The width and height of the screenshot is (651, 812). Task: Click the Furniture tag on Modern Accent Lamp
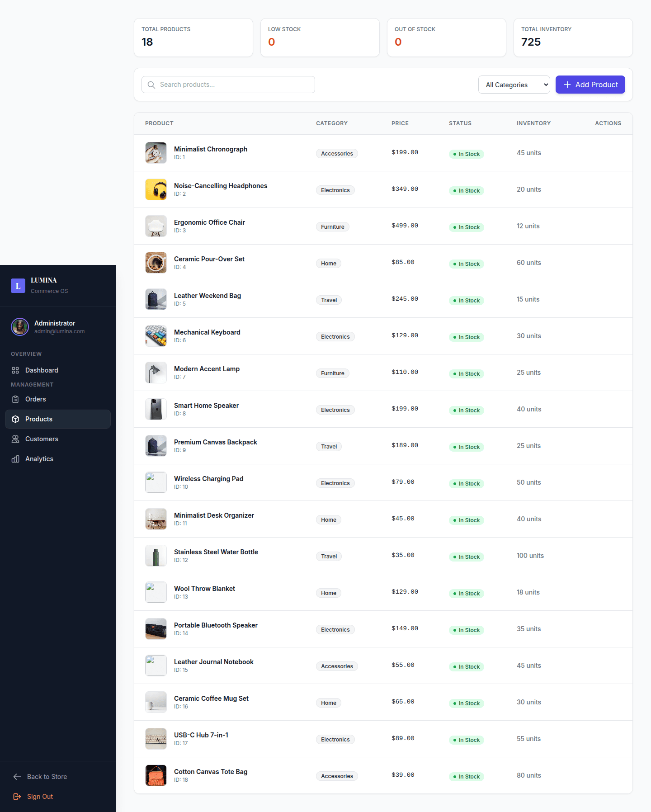(333, 373)
